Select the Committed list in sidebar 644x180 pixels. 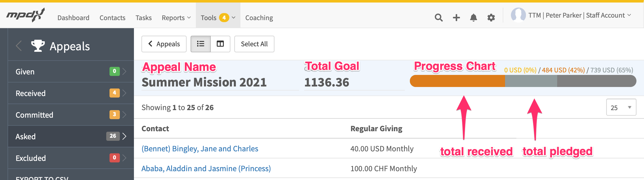point(71,115)
